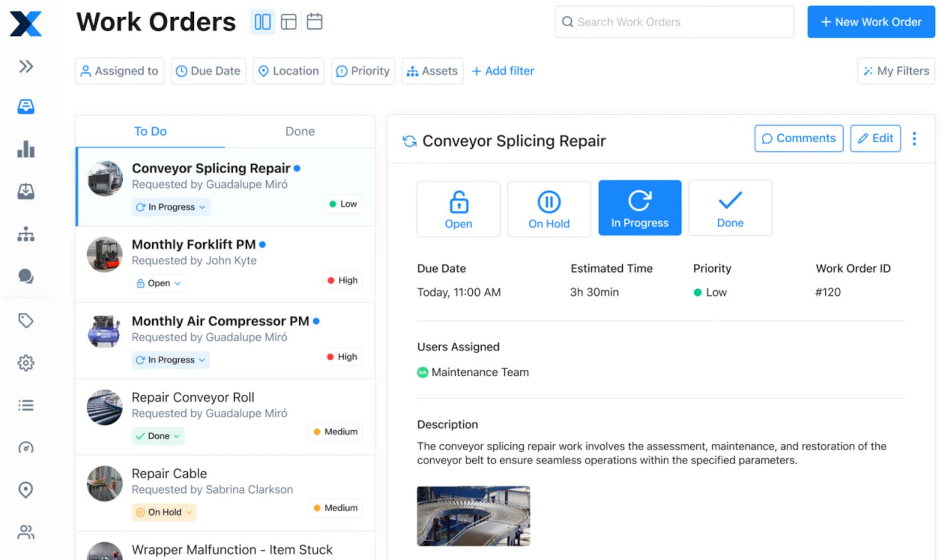The height and width of the screenshot is (560, 948).
Task: Open the work orders inbox icon in sidebar
Action: coord(25,107)
